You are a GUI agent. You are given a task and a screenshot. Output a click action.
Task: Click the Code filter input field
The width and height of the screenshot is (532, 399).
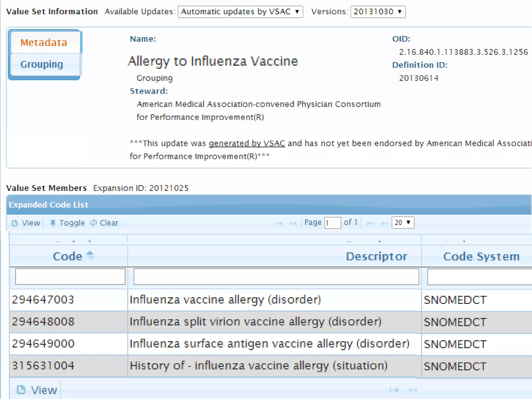(70, 277)
